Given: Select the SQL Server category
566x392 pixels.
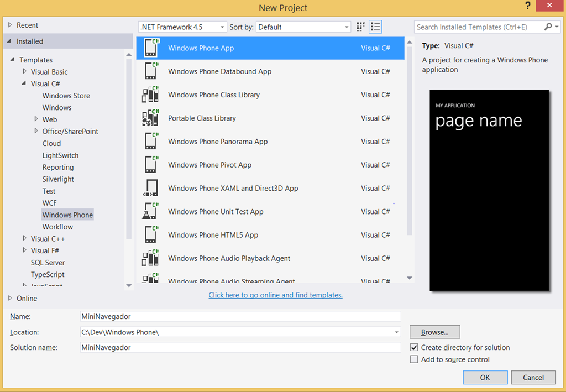Looking at the screenshot, I should click(x=48, y=263).
